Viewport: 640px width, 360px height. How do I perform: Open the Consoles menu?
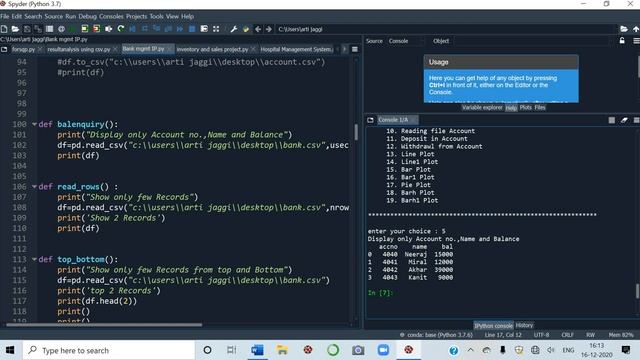point(111,16)
